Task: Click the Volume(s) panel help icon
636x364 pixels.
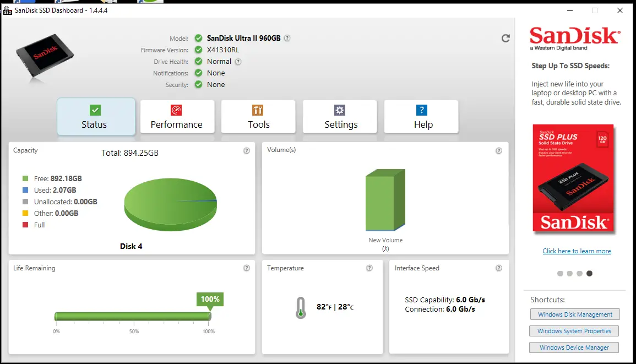Action: coord(499,150)
